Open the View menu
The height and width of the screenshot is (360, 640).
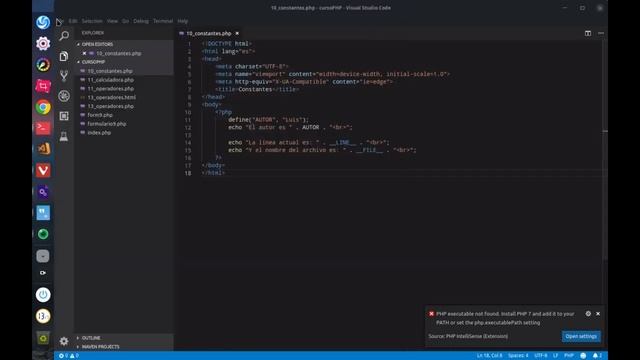pos(112,21)
